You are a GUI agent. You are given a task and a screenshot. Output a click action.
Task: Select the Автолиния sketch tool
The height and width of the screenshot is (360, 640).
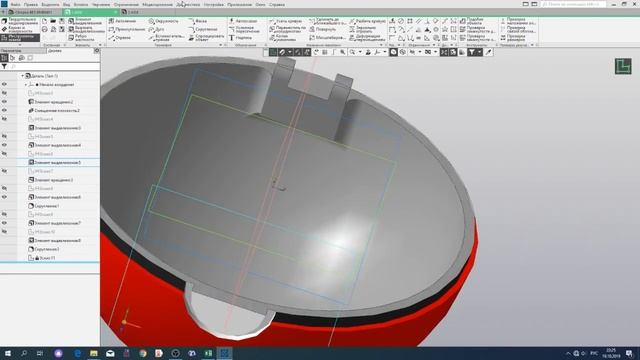pyautogui.click(x=122, y=21)
